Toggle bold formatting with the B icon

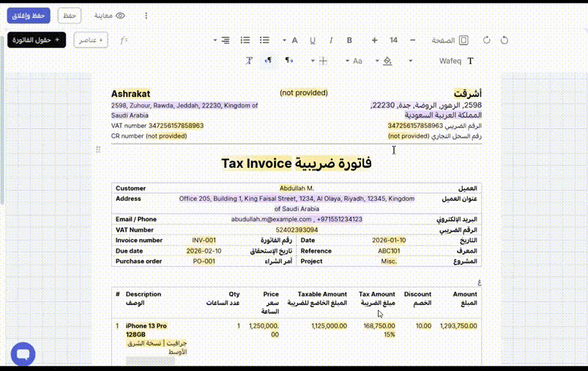pos(349,40)
